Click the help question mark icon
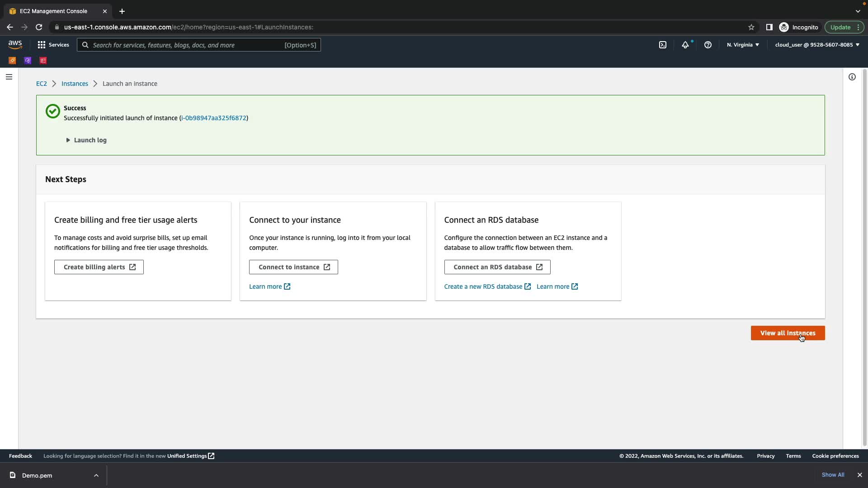 (x=708, y=45)
